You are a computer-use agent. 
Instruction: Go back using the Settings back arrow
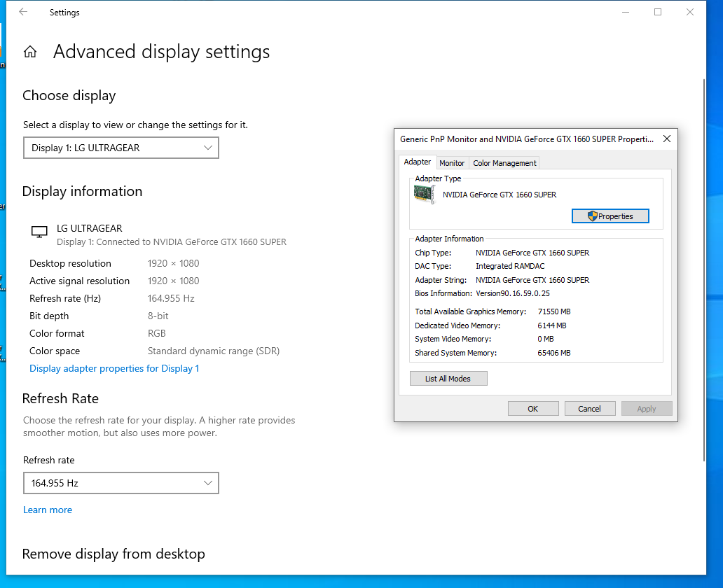point(23,12)
